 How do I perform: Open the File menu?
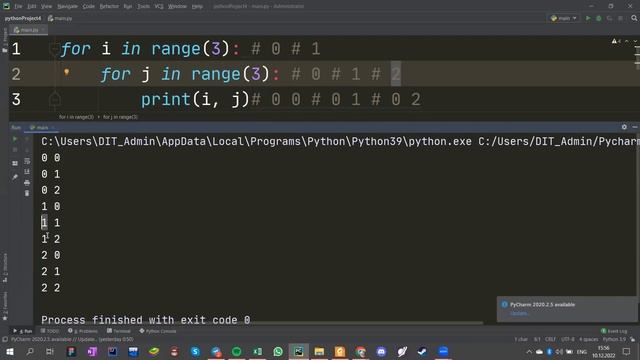point(19,6)
